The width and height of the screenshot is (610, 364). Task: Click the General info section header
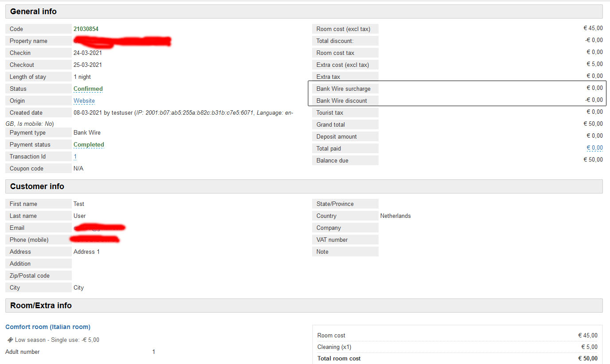coord(34,12)
